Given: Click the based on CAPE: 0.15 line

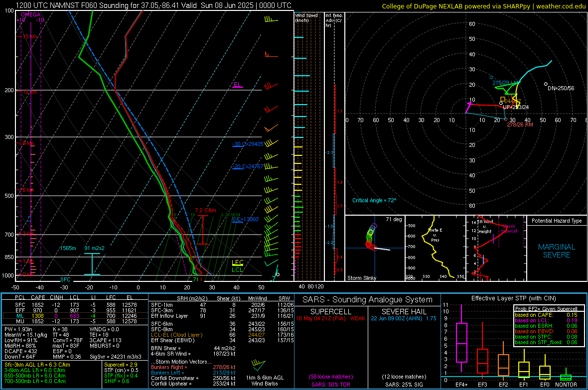Looking at the screenshot, I should tap(546, 315).
